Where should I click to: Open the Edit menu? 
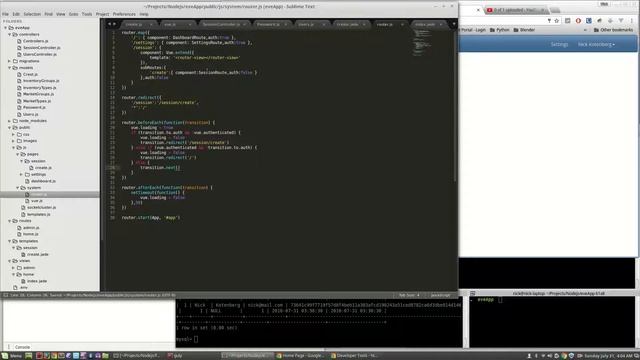pos(16,14)
